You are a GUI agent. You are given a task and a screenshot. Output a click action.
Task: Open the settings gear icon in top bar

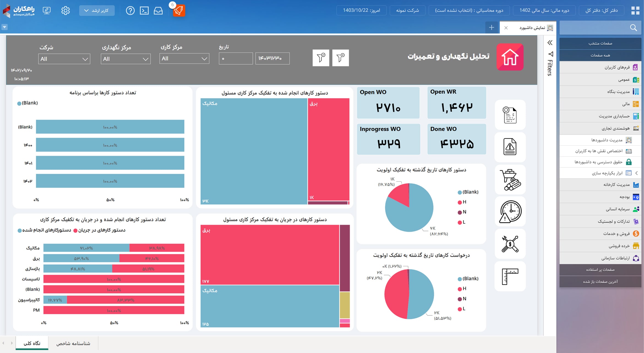pyautogui.click(x=66, y=11)
